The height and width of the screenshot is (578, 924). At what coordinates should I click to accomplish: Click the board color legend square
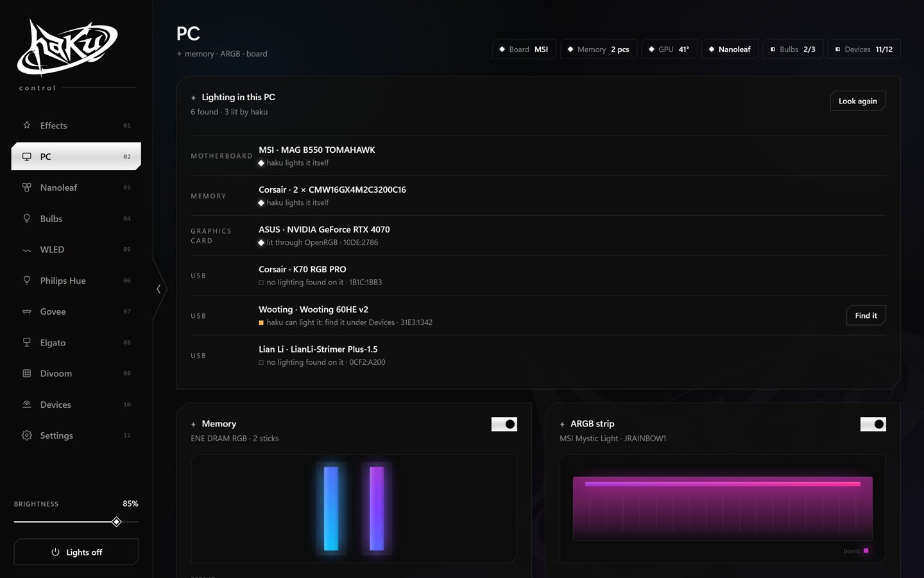(866, 550)
